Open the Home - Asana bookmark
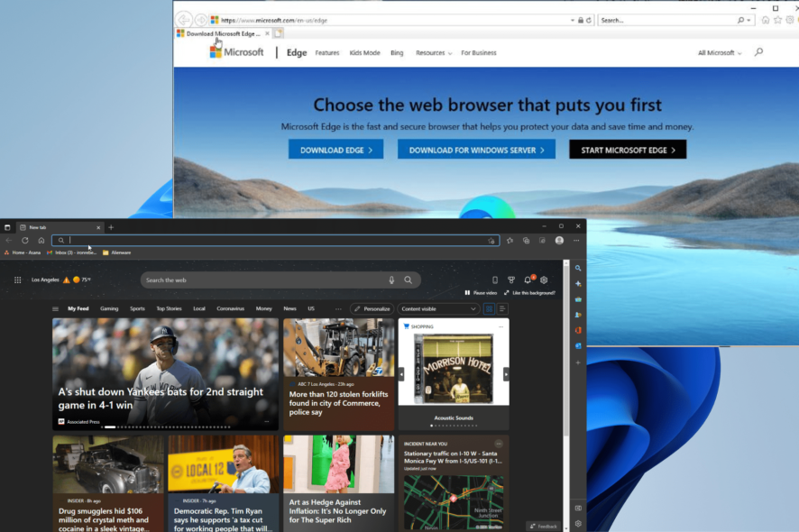799x532 pixels. (x=23, y=252)
